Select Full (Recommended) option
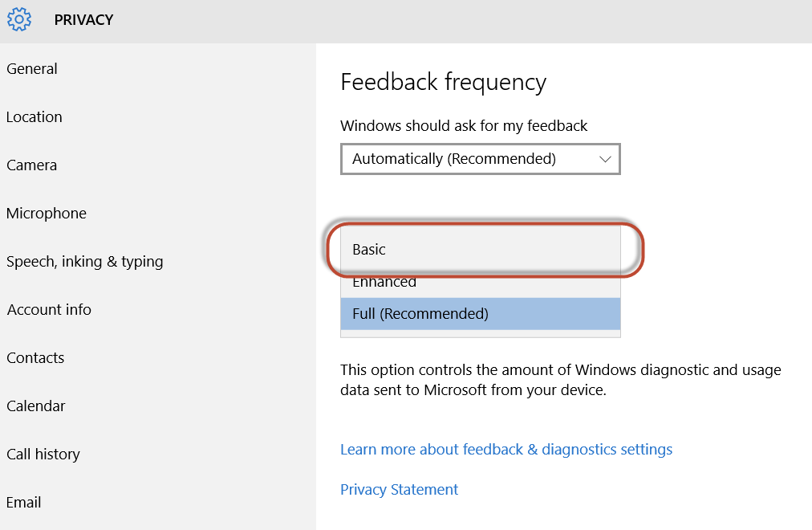This screenshot has width=812, height=530. (480, 314)
